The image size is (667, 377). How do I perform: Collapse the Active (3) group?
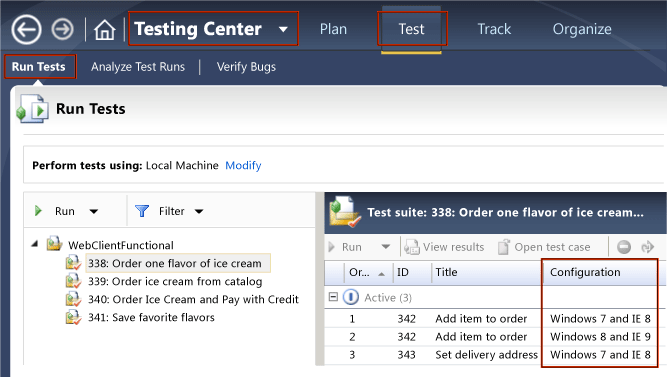click(x=334, y=297)
